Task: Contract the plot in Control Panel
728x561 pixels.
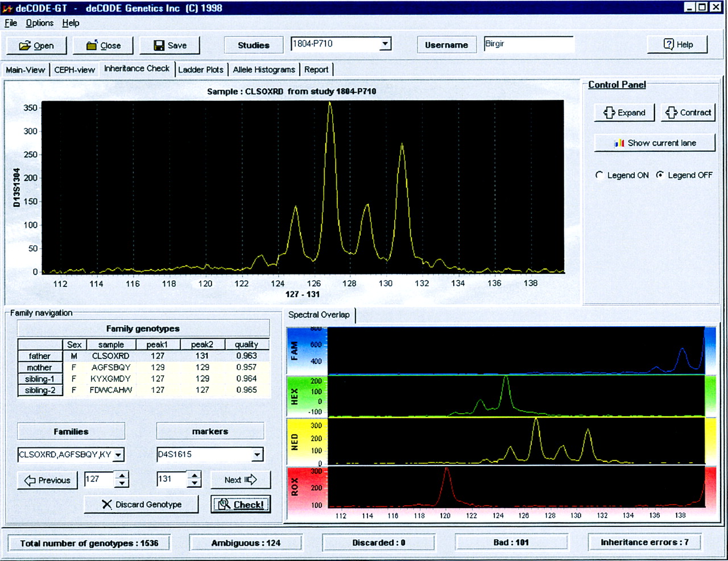Action: point(688,113)
